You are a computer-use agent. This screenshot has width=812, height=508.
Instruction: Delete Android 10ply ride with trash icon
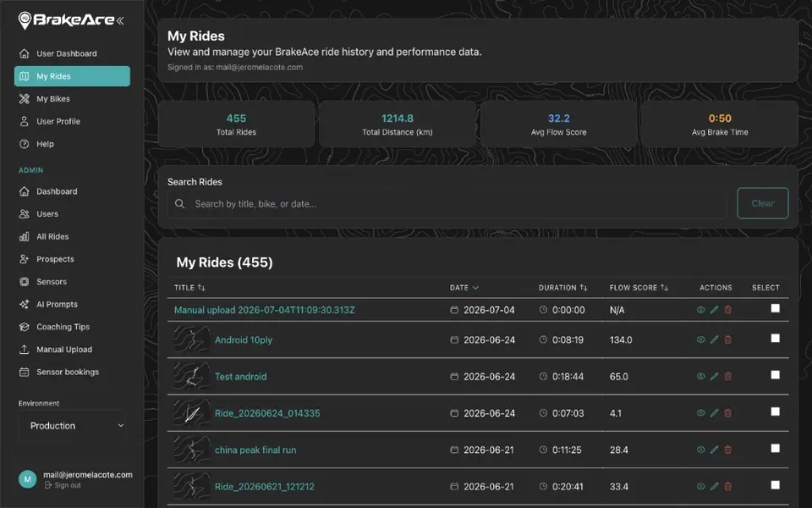click(727, 340)
